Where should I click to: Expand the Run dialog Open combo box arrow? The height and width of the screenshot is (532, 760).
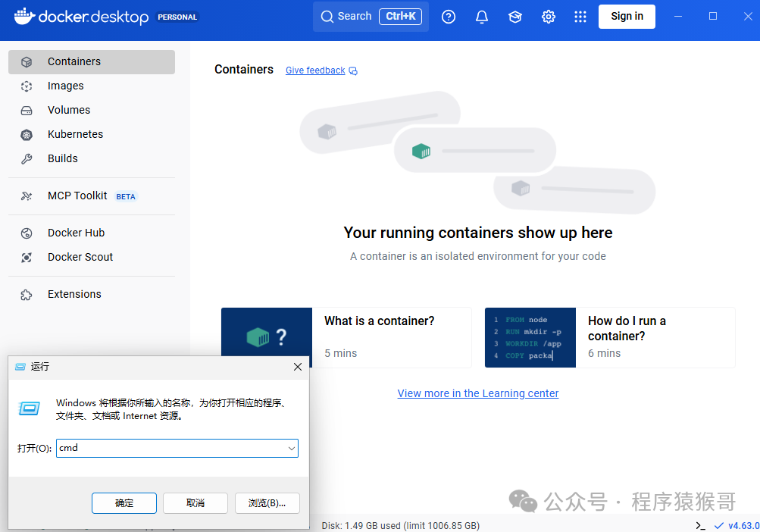point(291,449)
